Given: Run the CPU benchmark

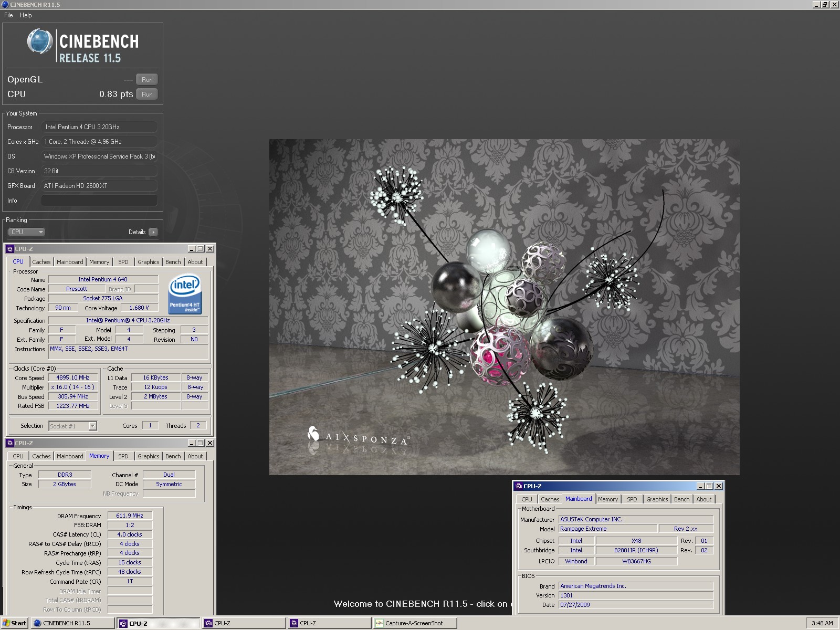Looking at the screenshot, I should 147,94.
